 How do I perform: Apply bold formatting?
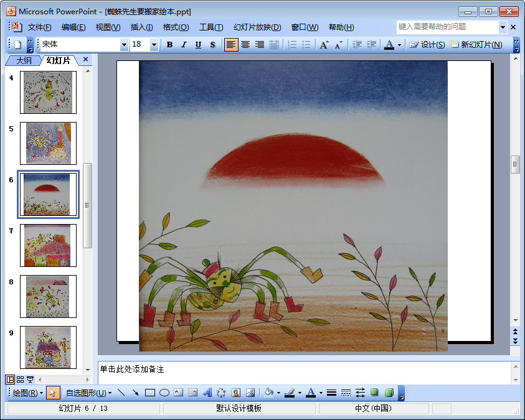pos(170,44)
